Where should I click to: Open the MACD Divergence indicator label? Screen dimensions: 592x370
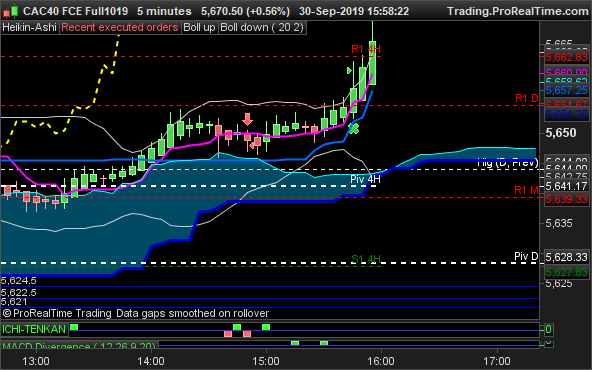pos(79,345)
